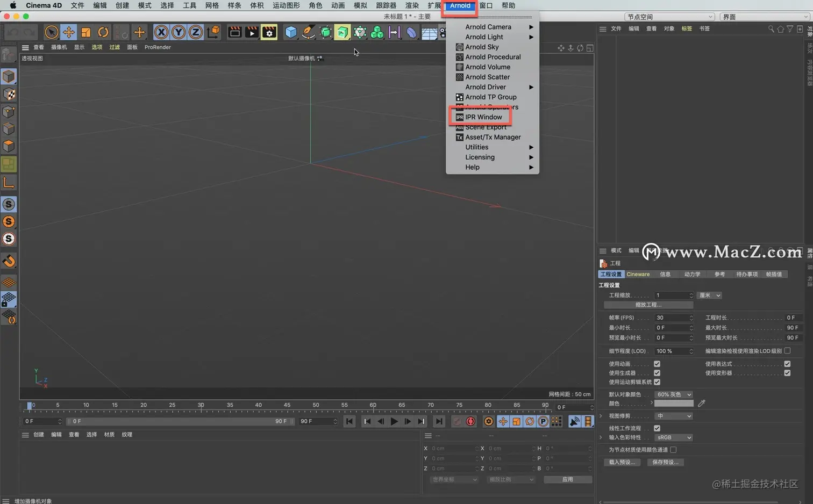Click the 保存预设 button

666,462
